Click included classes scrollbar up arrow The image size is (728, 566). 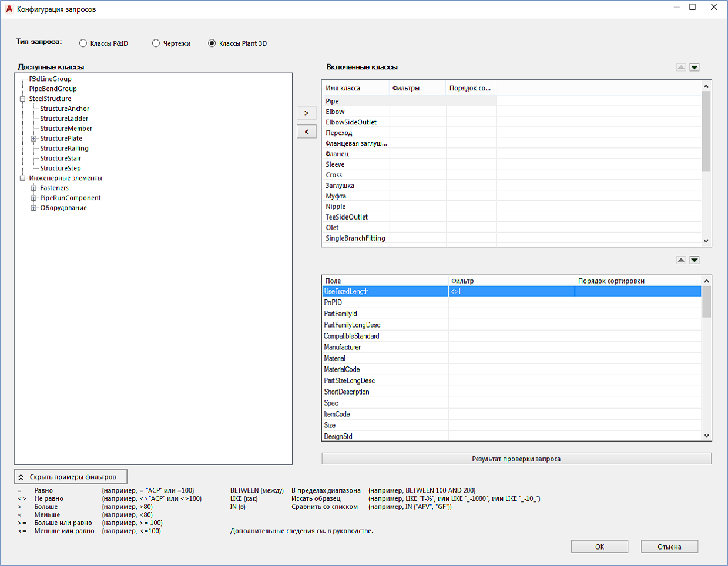click(706, 86)
